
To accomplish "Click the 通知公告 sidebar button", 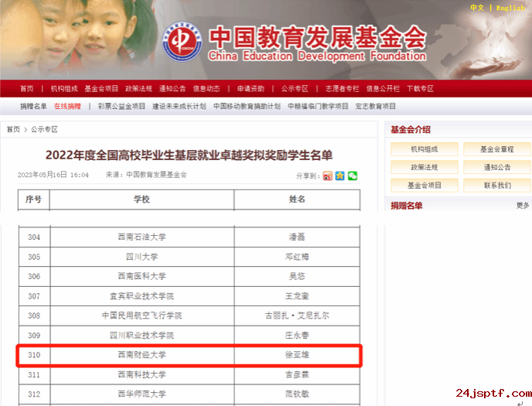I will point(497,167).
